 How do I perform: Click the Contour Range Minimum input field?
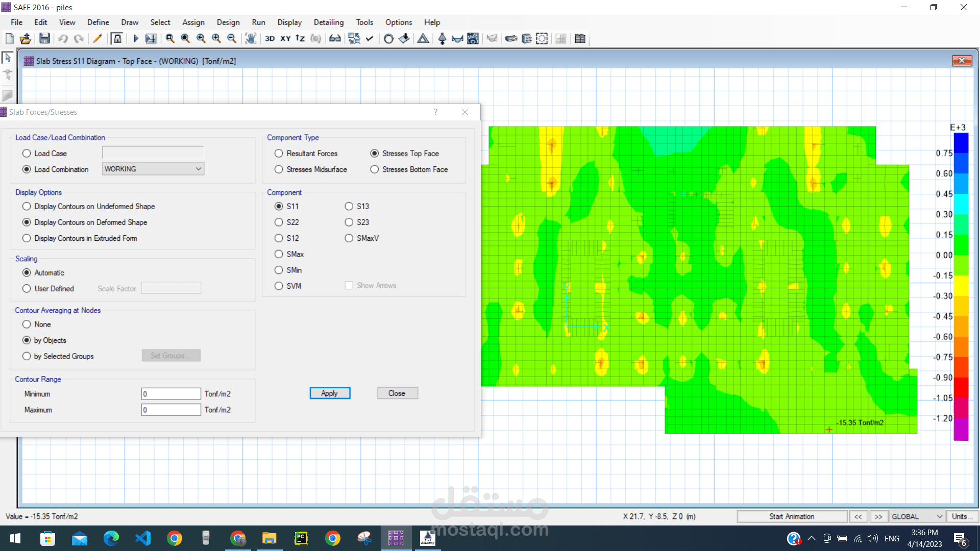(171, 394)
